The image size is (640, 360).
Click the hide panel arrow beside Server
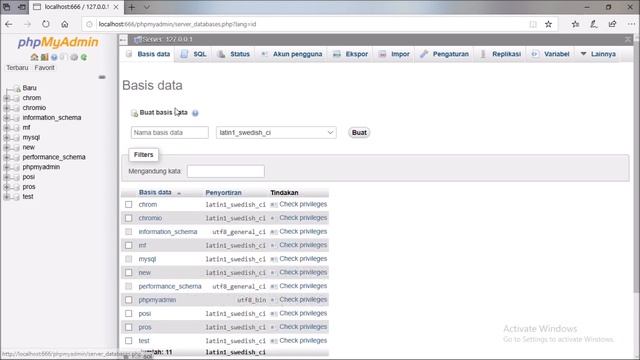123,40
